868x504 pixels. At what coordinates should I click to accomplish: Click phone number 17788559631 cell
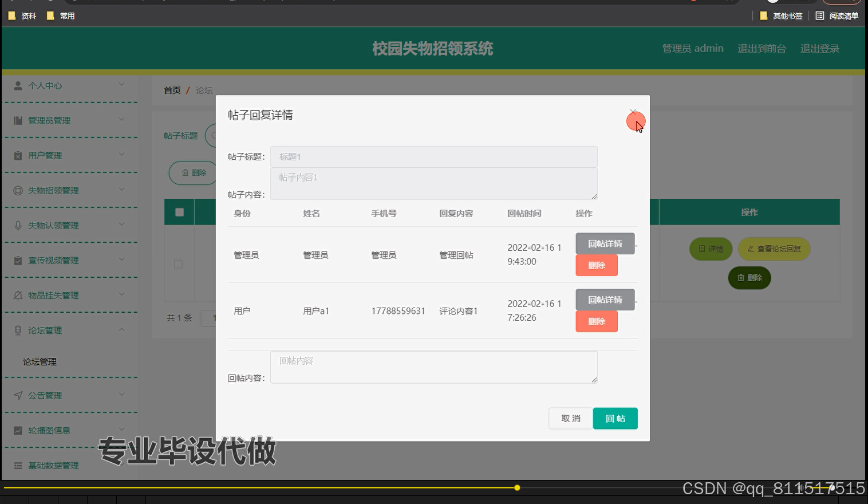click(x=399, y=311)
